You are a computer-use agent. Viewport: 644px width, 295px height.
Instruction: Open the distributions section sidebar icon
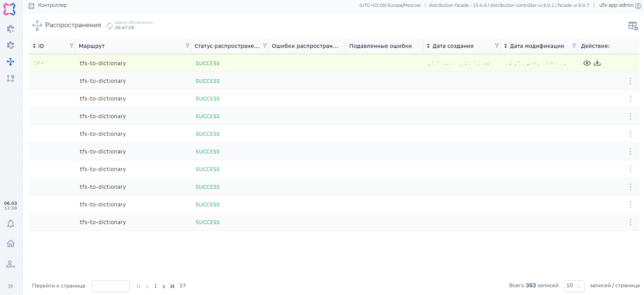(11, 62)
